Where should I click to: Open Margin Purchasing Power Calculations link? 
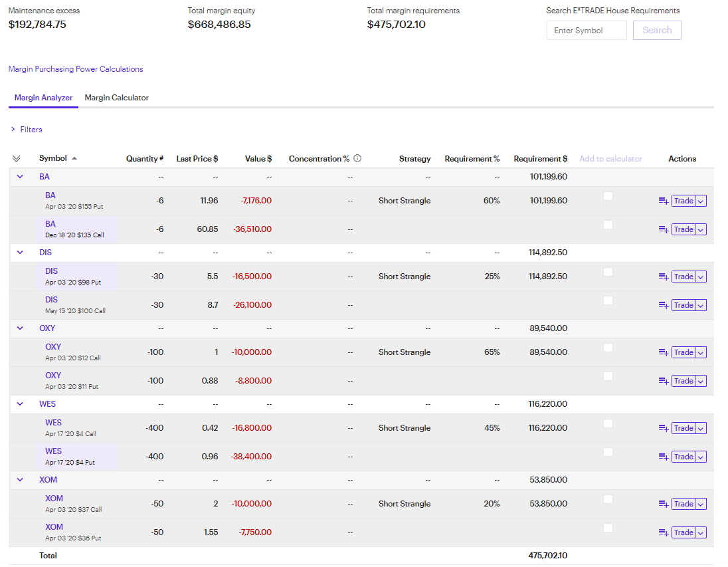76,68
